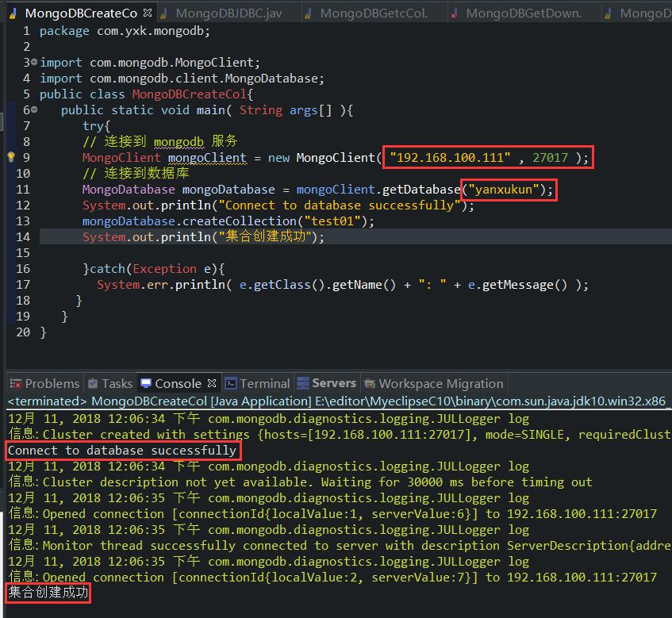Click final console output 集合创建成功
Screen dimensions: 672x618
click(48, 593)
